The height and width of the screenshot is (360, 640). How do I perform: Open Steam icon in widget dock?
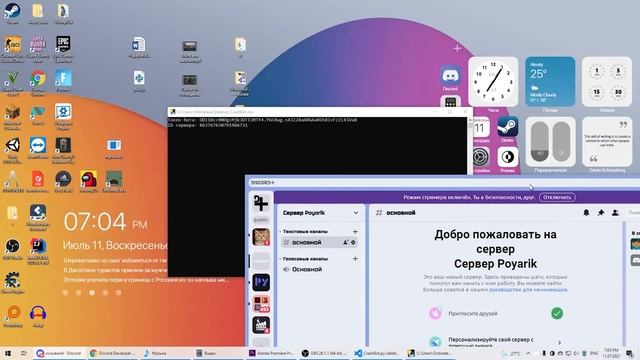tap(507, 128)
